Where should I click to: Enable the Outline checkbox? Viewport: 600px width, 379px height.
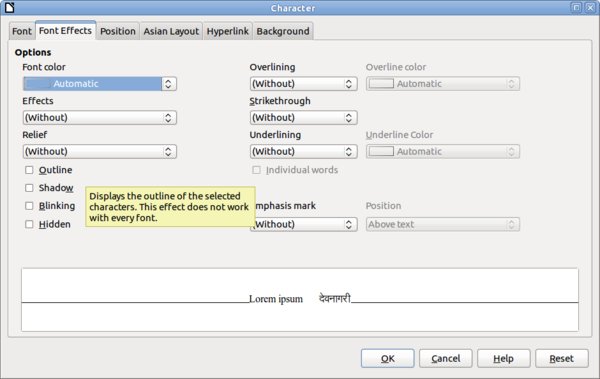[x=29, y=170]
